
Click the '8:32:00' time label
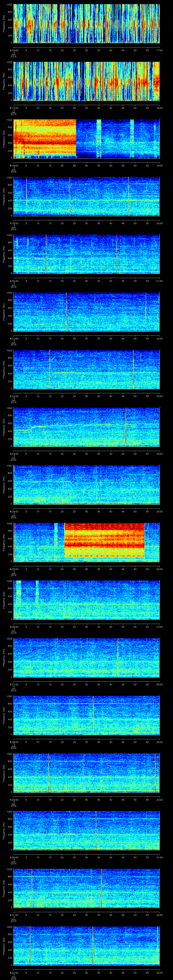(14, 972)
